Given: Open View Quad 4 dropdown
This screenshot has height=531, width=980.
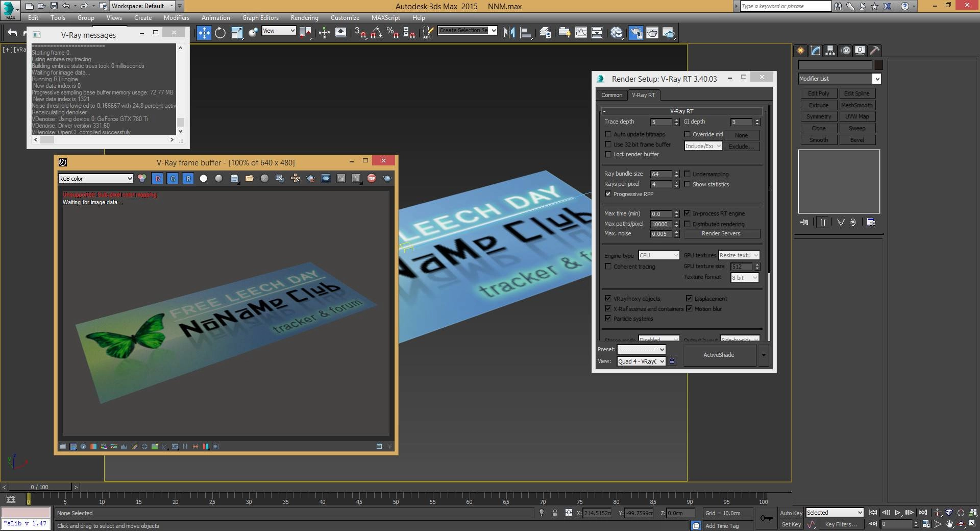Looking at the screenshot, I should 641,361.
